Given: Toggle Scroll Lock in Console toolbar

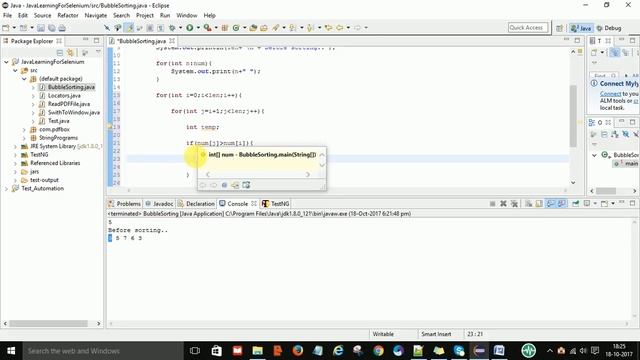Looking at the screenshot, I should point(539,203).
